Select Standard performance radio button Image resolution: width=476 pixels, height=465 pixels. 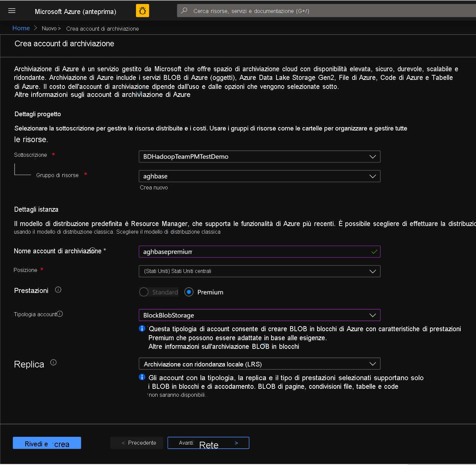[144, 292]
